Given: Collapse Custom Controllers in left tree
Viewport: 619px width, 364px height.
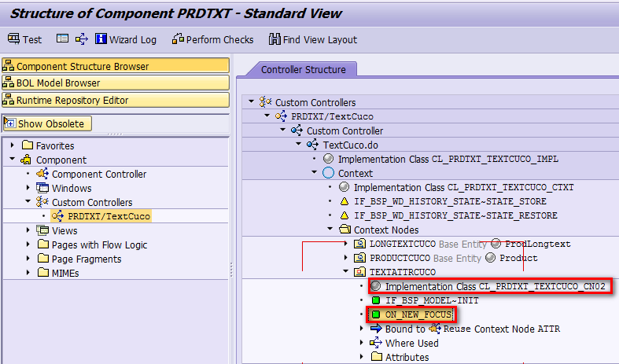Looking at the screenshot, I should 28,201.
